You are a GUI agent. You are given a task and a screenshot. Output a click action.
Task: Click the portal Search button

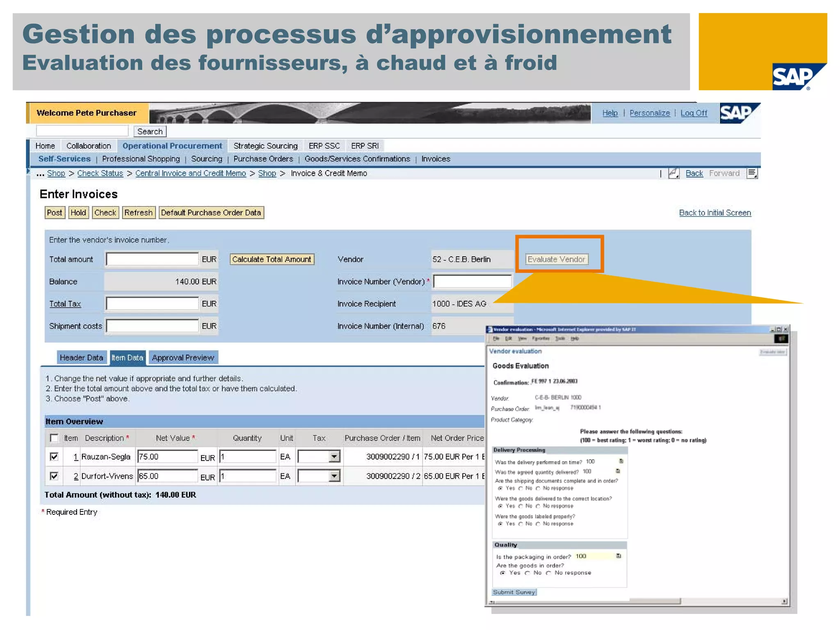(150, 132)
